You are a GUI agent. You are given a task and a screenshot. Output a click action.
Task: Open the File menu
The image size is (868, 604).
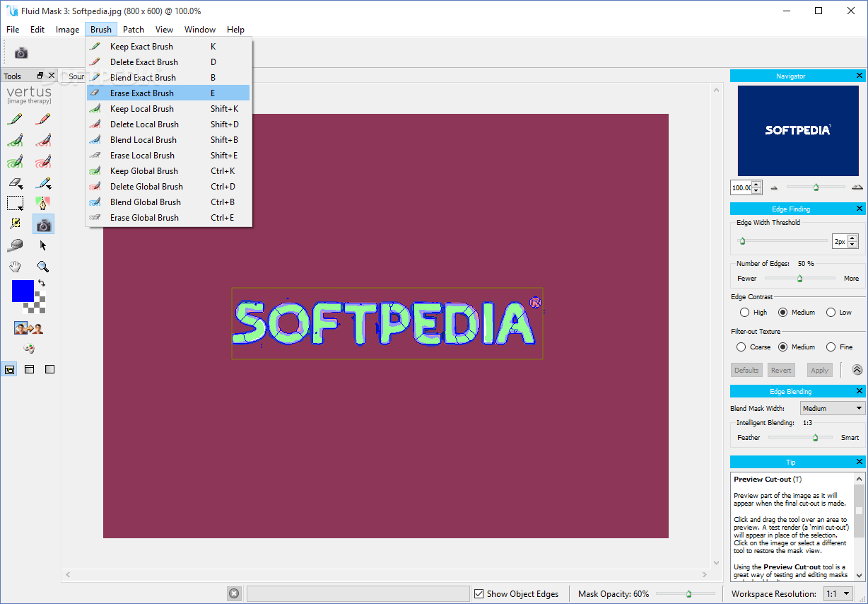coord(13,30)
